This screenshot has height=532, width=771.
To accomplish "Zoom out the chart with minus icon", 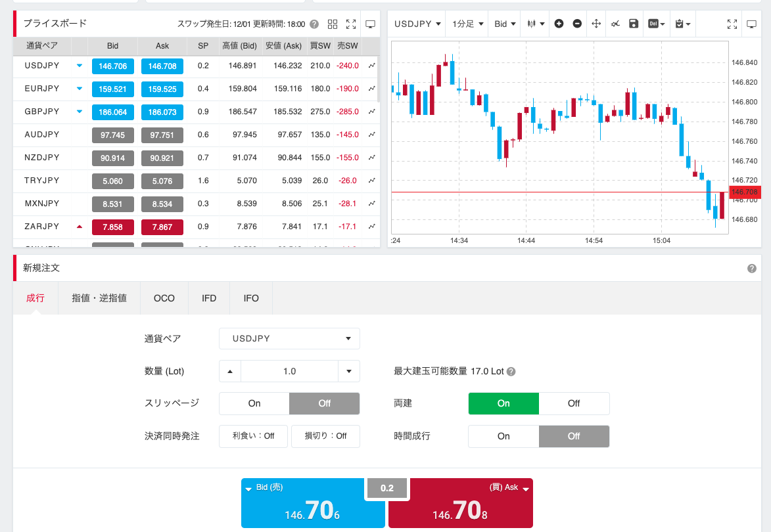I will coord(577,24).
